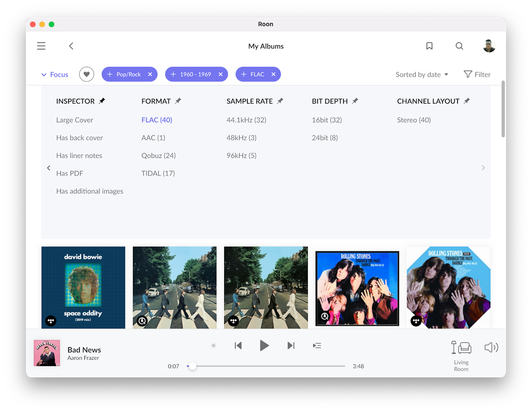Screen dimensions: 532x412
Task: Open David Bowie Space Oddity album
Action: 83,287
